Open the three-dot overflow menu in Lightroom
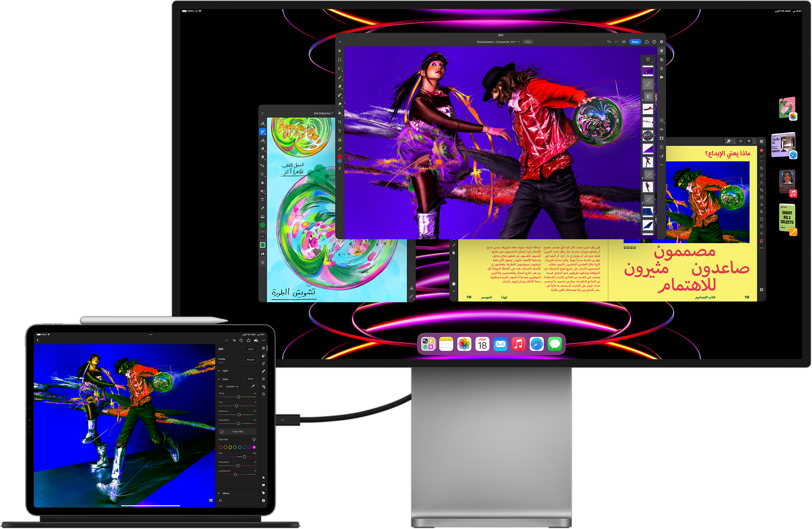 coord(263,340)
